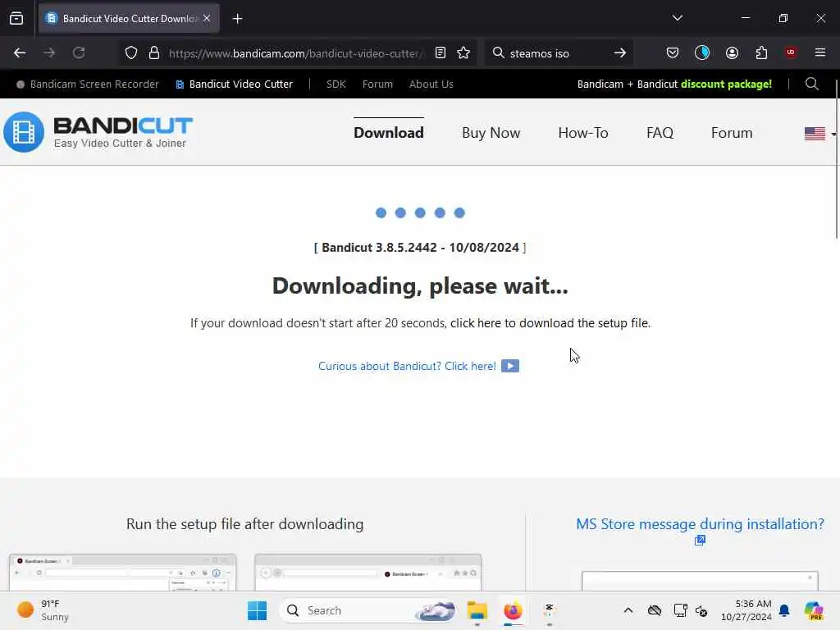
Task: Open display network tray icon
Action: click(680, 610)
